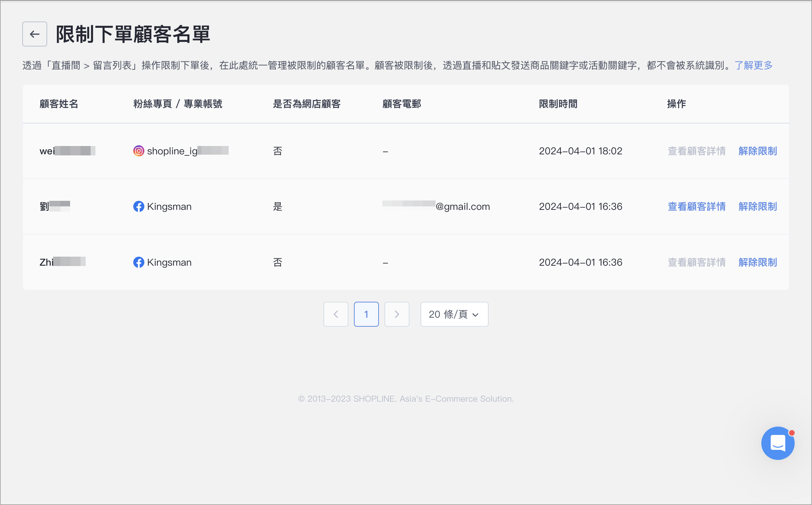This screenshot has height=505, width=812.
Task: Click disabled 查看顧客詳情 in Zhi row
Action: coord(696,262)
